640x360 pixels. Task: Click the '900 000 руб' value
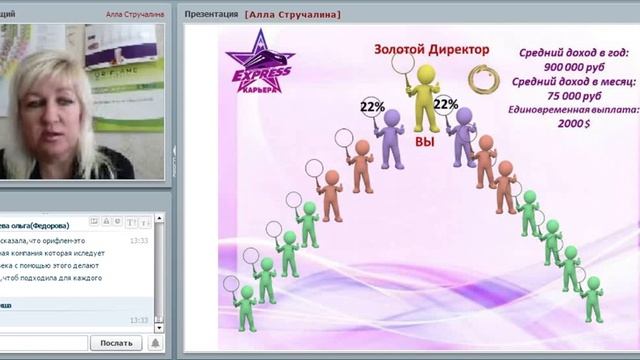pyautogui.click(x=574, y=67)
